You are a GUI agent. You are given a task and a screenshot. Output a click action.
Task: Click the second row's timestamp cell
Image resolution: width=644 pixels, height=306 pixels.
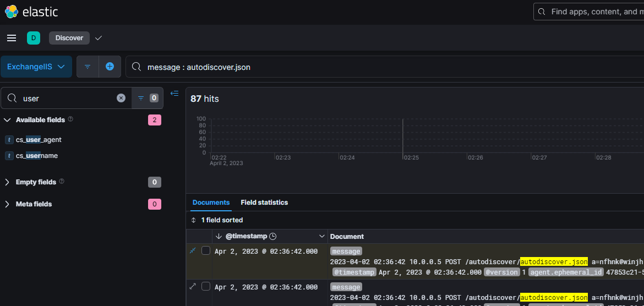point(266,287)
